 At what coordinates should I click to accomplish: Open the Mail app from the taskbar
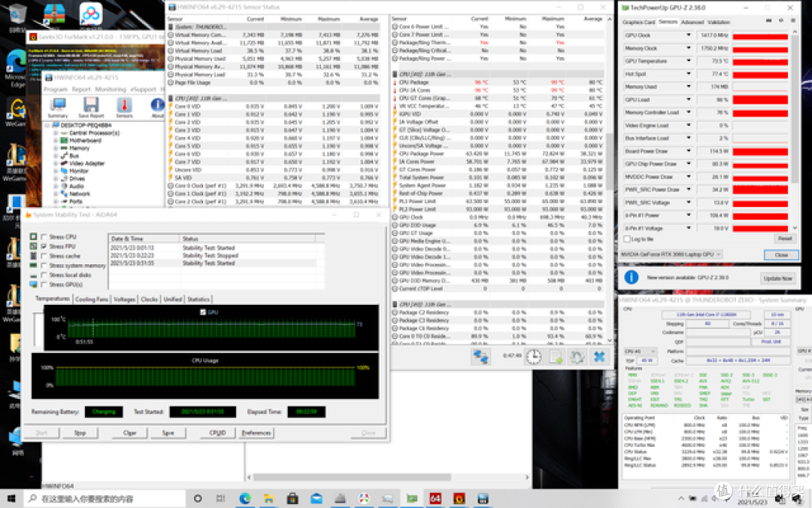(x=317, y=499)
